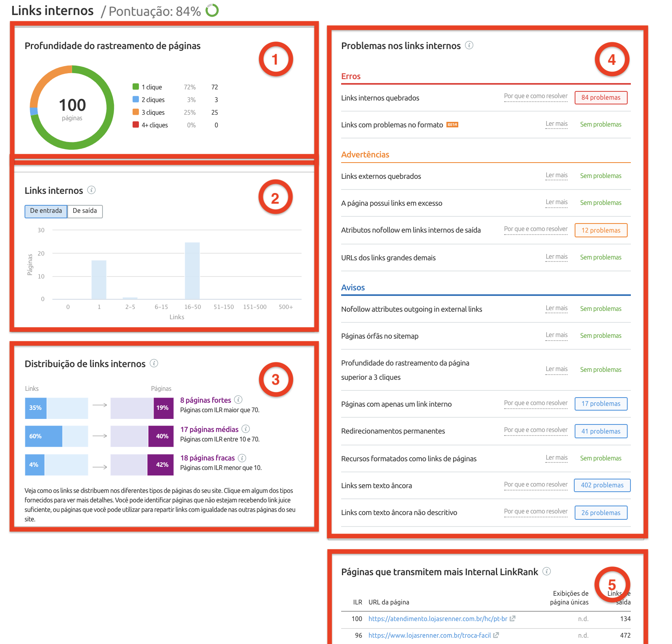
Task: Expand Ler mais for Páginas órfãs no sitemap
Action: (x=556, y=335)
